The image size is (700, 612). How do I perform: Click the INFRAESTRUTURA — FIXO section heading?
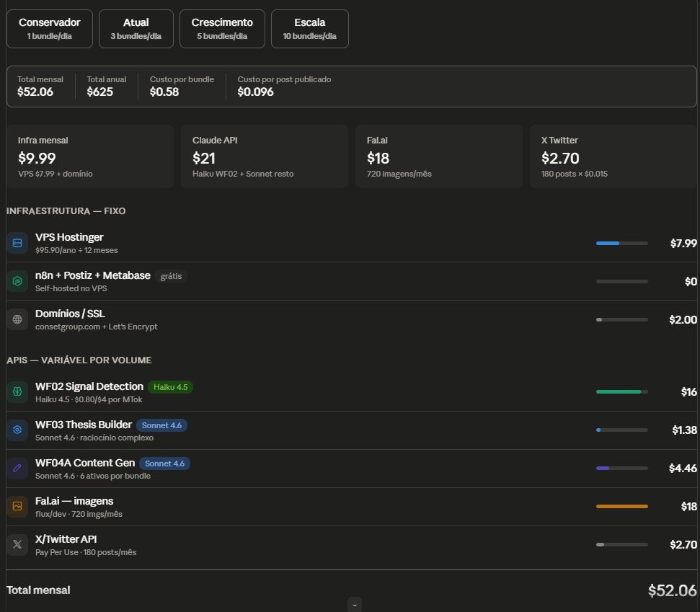66,211
